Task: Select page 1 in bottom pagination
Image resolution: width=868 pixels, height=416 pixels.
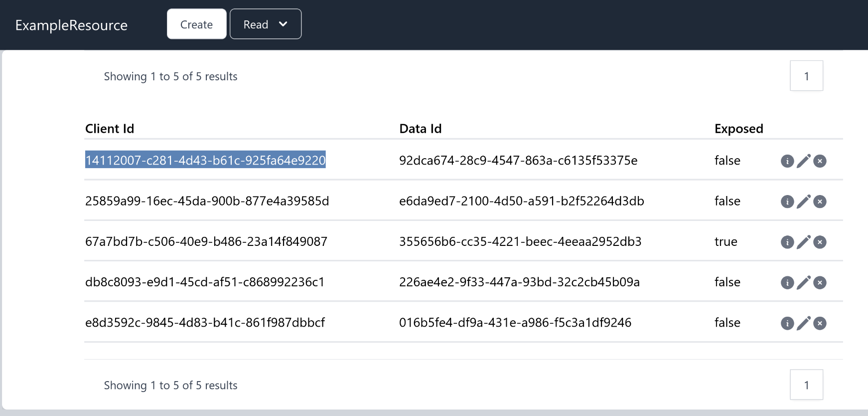Action: (x=806, y=385)
